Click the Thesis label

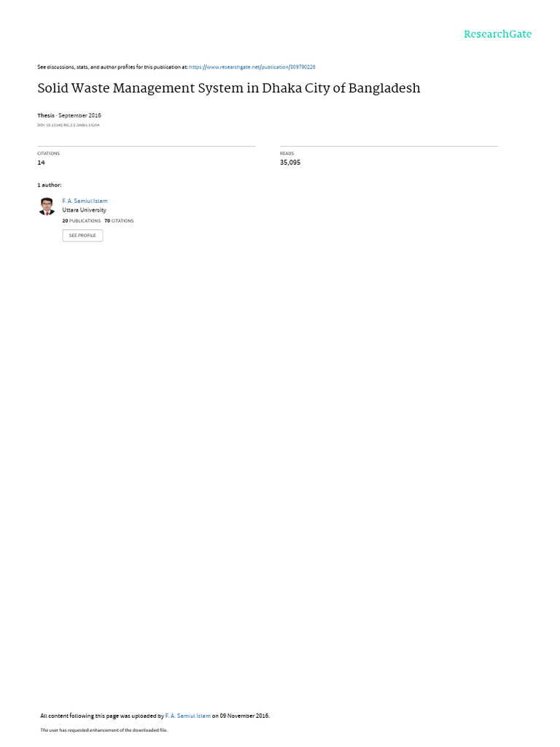tap(46, 115)
